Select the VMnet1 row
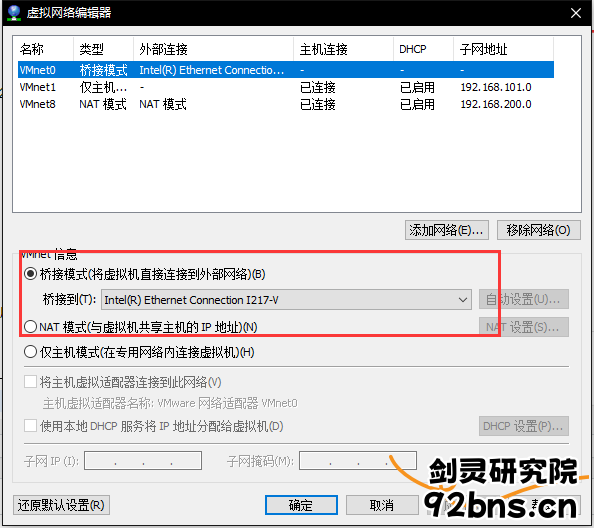594x528 pixels. click(286, 87)
